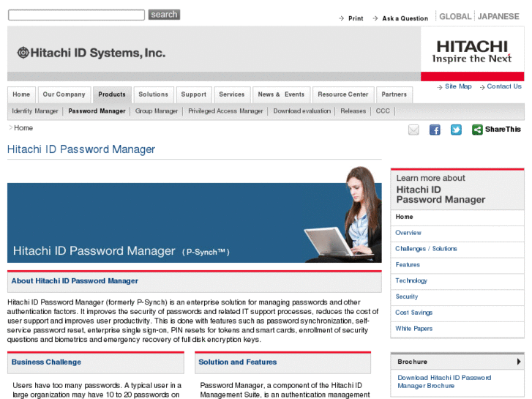Open Overview in the sidebar menu
The image size is (532, 399).
(x=457, y=233)
